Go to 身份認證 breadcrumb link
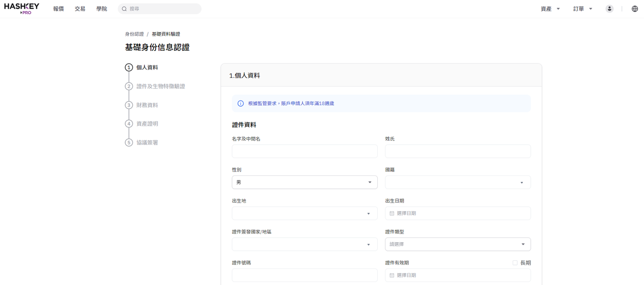Viewport: 644px width, 285px height. click(x=134, y=34)
